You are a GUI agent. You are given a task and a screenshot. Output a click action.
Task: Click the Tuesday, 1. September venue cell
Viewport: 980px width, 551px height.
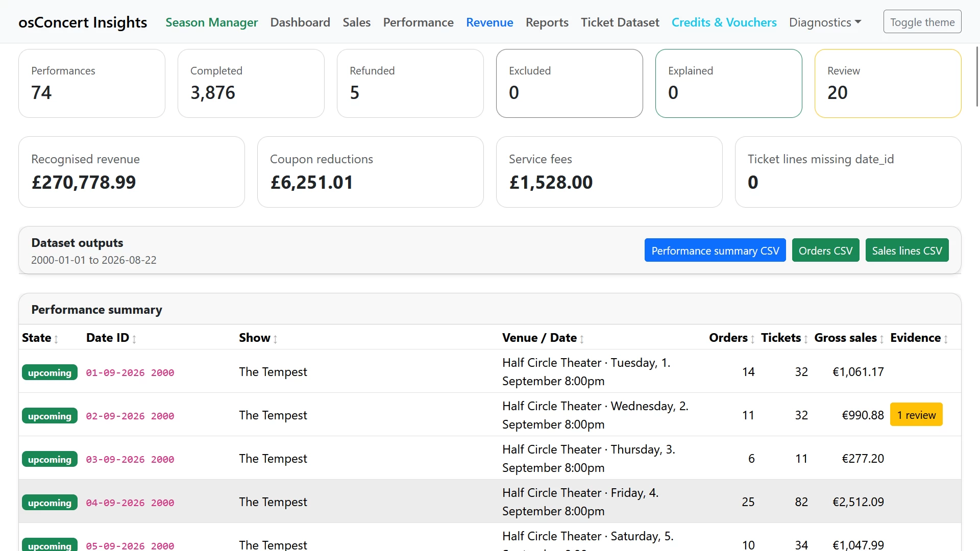point(586,372)
